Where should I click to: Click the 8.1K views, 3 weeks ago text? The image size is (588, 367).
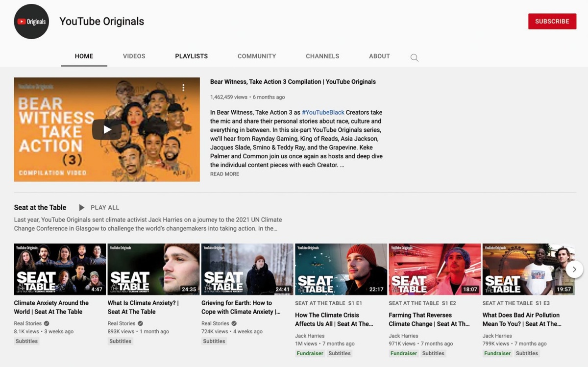44,331
